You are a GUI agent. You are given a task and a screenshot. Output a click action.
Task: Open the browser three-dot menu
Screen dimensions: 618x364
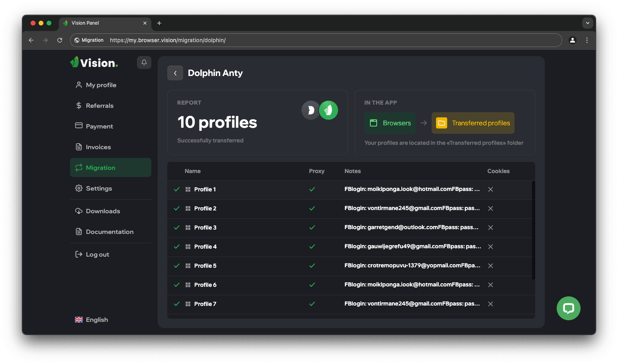pyautogui.click(x=587, y=40)
